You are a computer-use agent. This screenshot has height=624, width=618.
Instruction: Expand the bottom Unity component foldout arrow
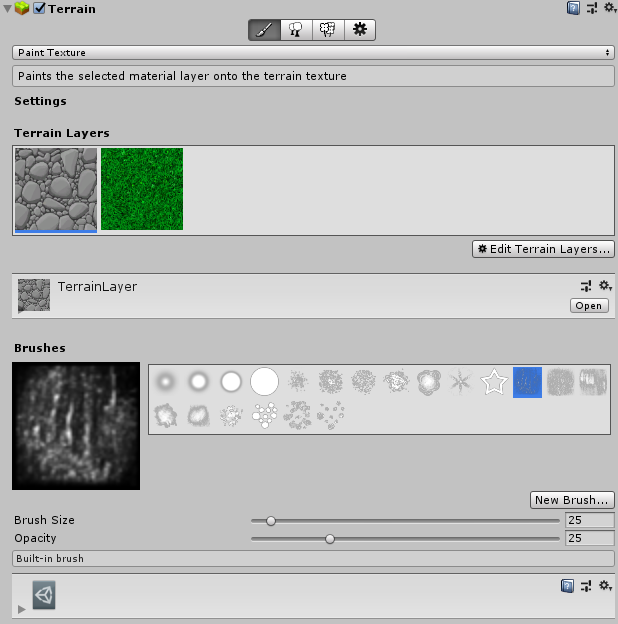(22, 609)
